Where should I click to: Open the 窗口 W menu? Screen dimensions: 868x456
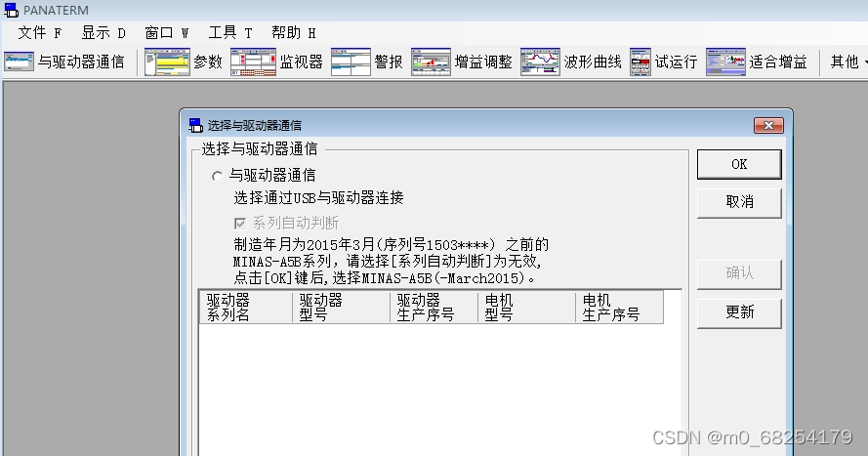pyautogui.click(x=167, y=33)
